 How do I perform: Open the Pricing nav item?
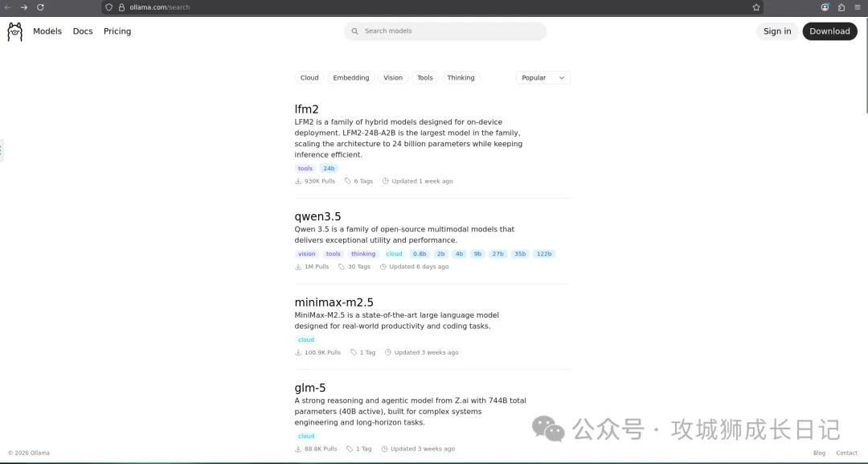click(x=117, y=31)
